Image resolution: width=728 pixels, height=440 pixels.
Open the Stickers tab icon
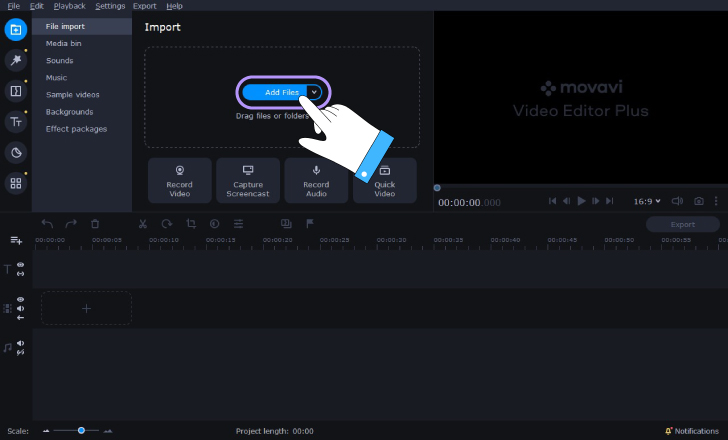tap(16, 152)
